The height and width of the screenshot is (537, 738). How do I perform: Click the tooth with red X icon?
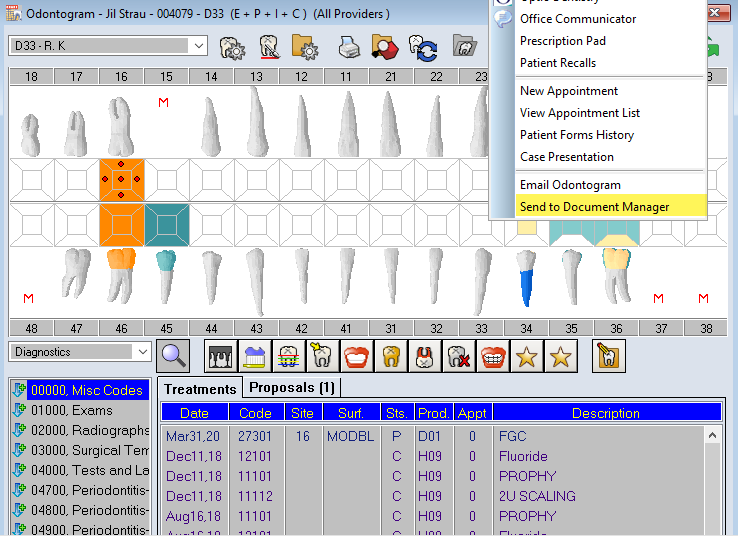point(459,355)
